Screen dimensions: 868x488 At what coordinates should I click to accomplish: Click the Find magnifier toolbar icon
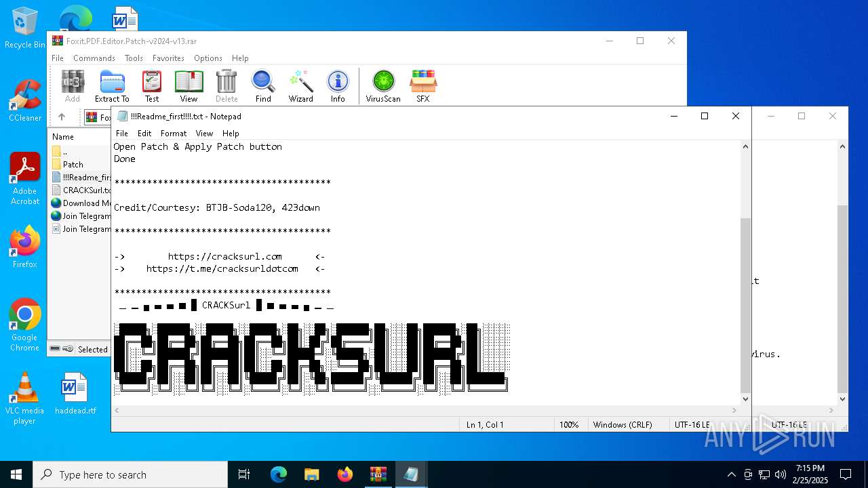coord(263,86)
